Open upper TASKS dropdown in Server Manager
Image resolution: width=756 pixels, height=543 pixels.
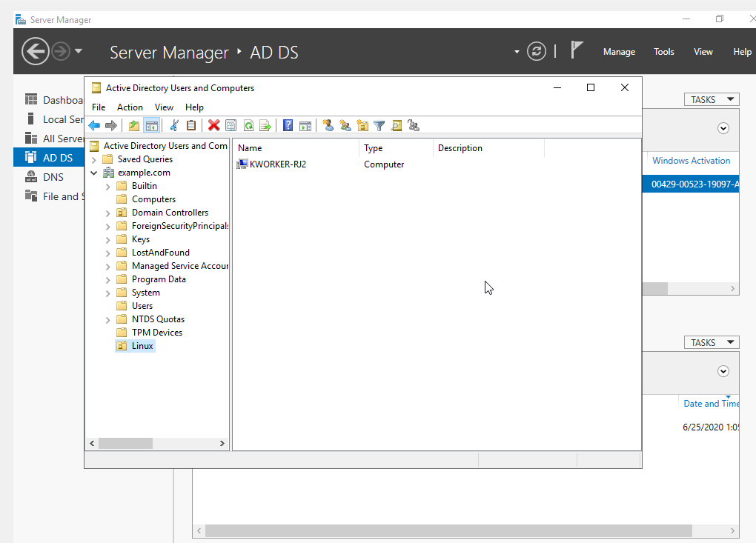[x=712, y=99]
